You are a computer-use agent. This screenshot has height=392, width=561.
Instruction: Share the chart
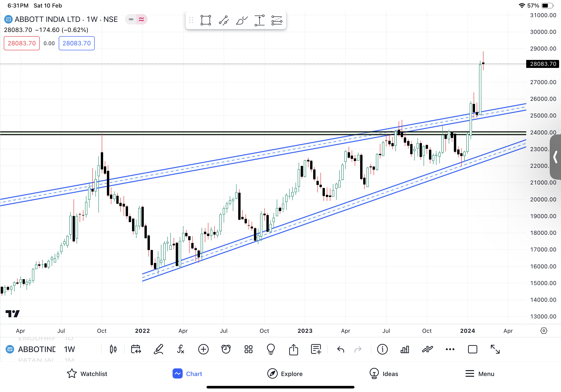point(293,349)
